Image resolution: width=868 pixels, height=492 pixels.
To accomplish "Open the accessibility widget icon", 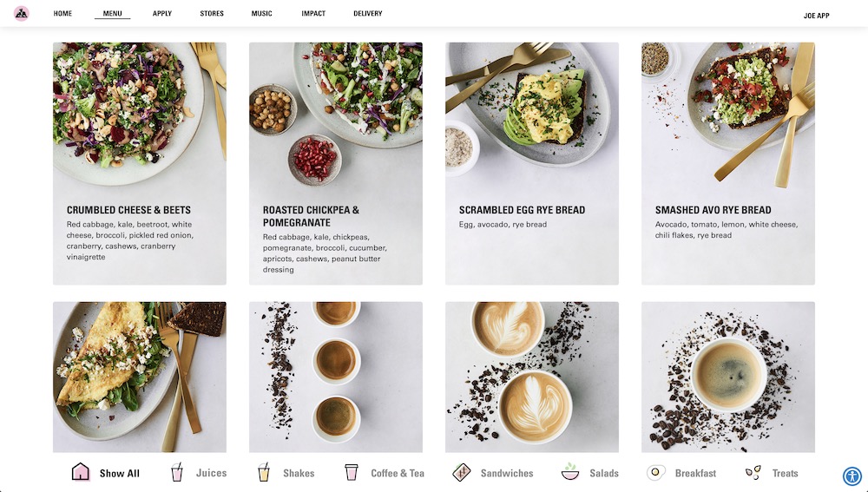I will coord(852,476).
